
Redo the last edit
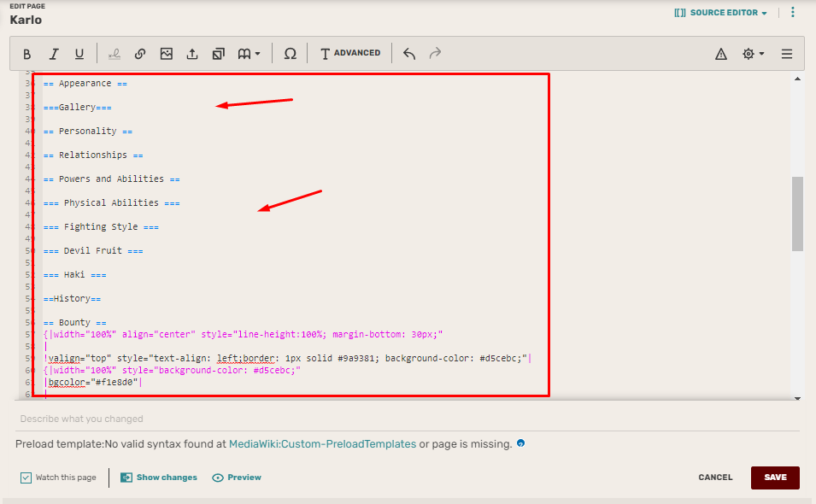[x=435, y=53]
